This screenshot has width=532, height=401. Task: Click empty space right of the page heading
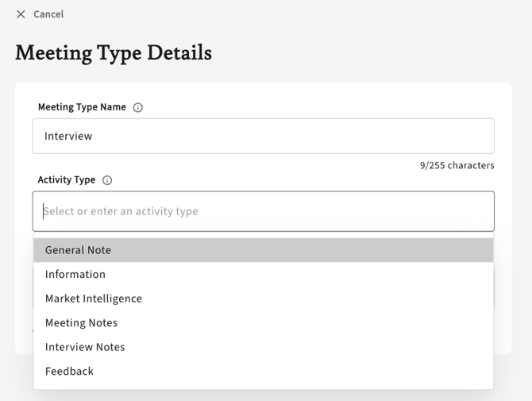click(365, 53)
